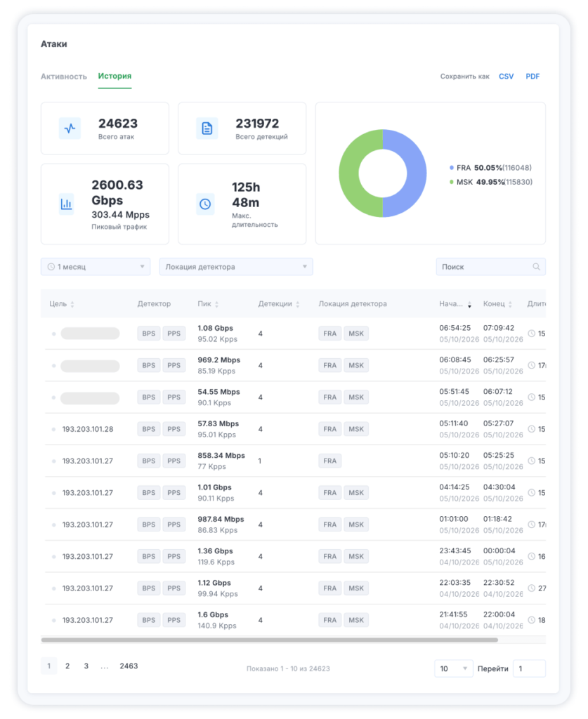The height and width of the screenshot is (719, 588).
Task: Click the PPS tag in the 969.2 Mbps row
Action: (174, 365)
